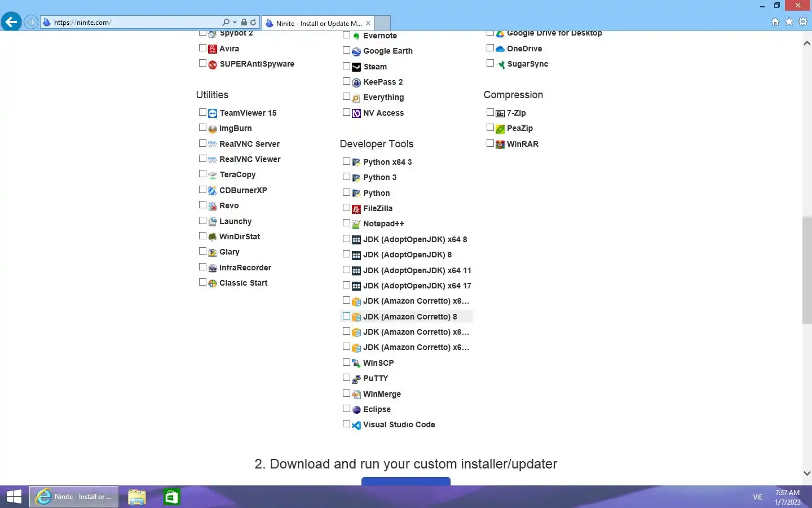Open the Windows Store taskbar icon
The height and width of the screenshot is (508, 812).
tap(171, 497)
